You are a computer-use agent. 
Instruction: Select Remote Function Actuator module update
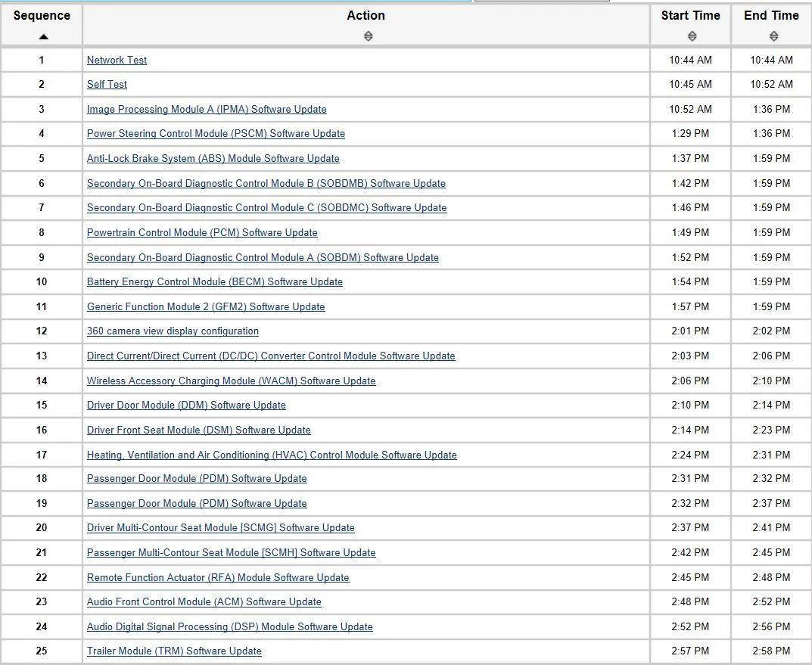pos(218,578)
